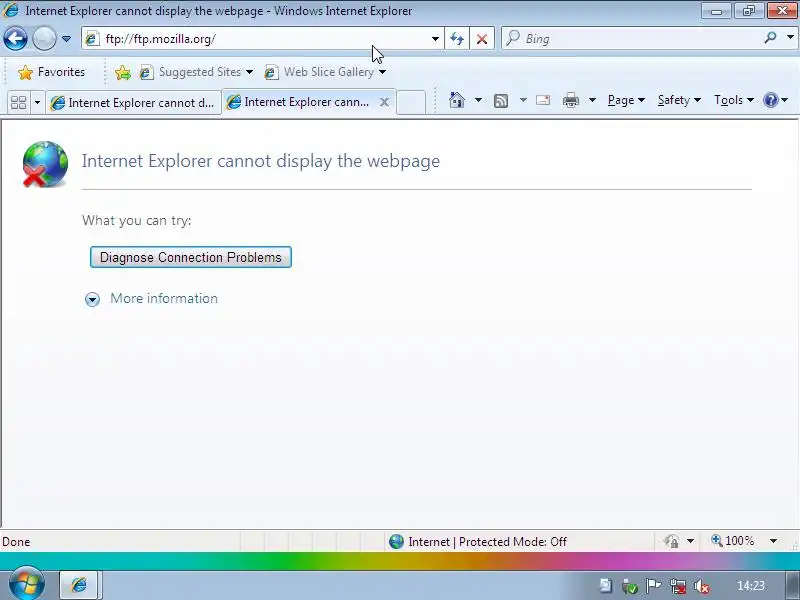Click the Show desktop strip at taskbar end
Screen dimensions: 800x600
[792, 585]
